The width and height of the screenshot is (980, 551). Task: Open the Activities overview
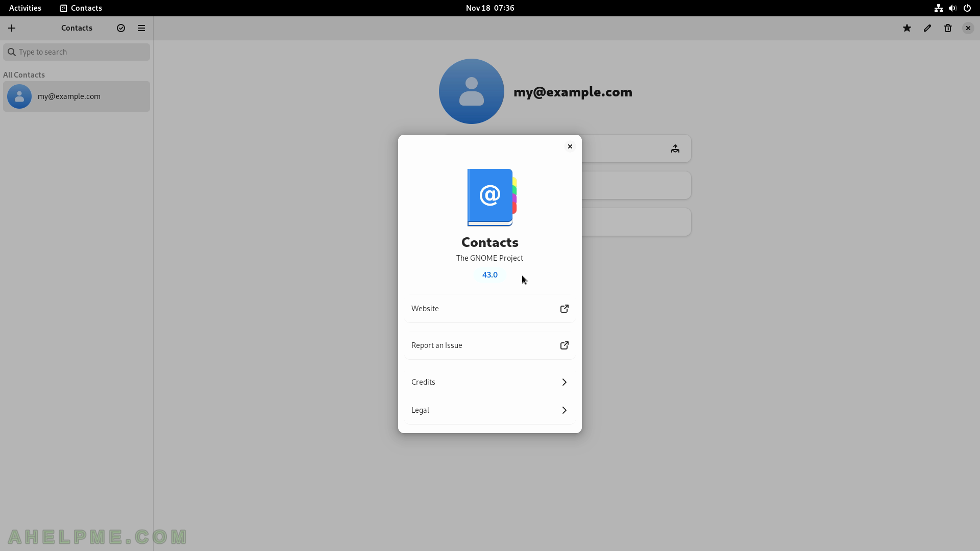coord(25,8)
